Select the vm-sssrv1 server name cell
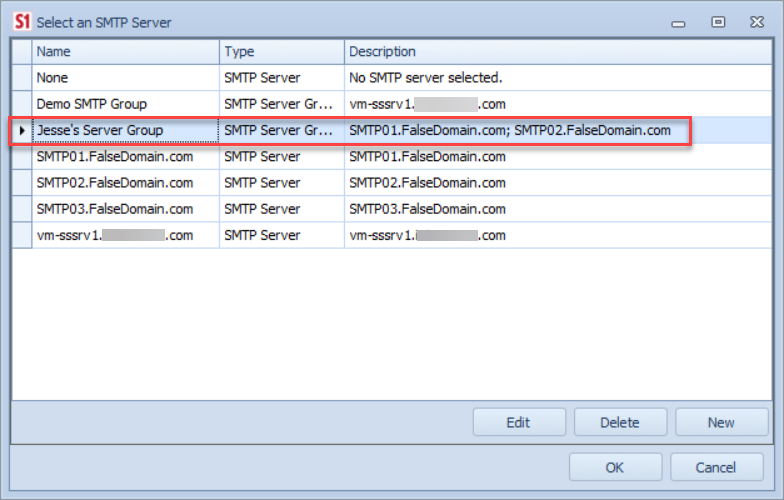 (126, 236)
